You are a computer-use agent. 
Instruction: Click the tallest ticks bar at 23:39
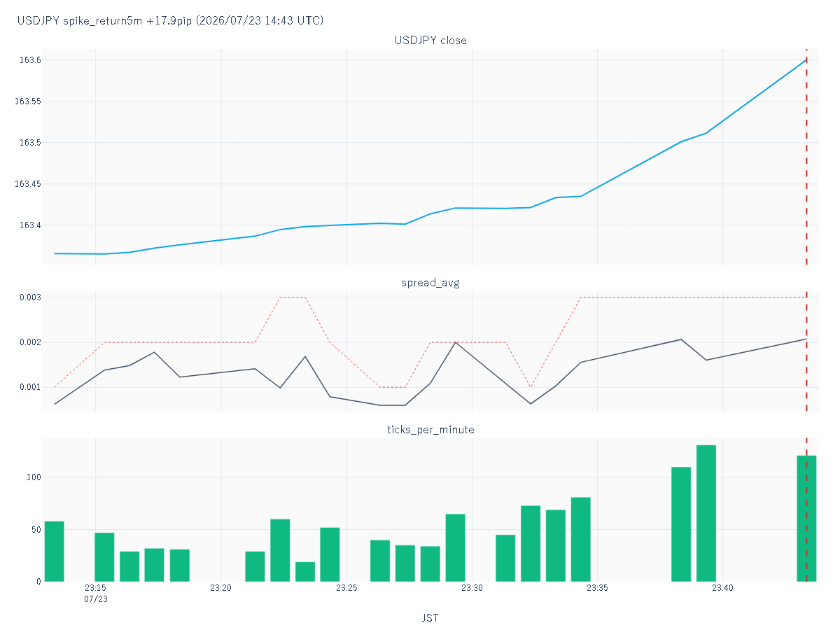[706, 513]
